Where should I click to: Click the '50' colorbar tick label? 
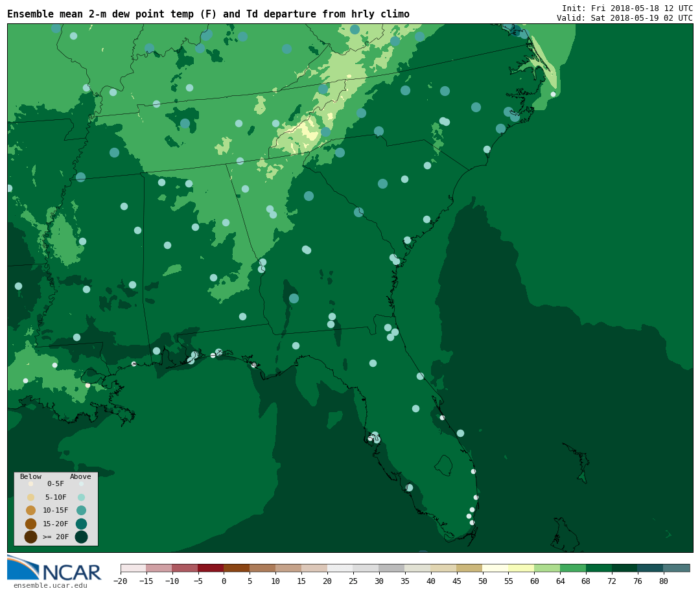coord(483,581)
